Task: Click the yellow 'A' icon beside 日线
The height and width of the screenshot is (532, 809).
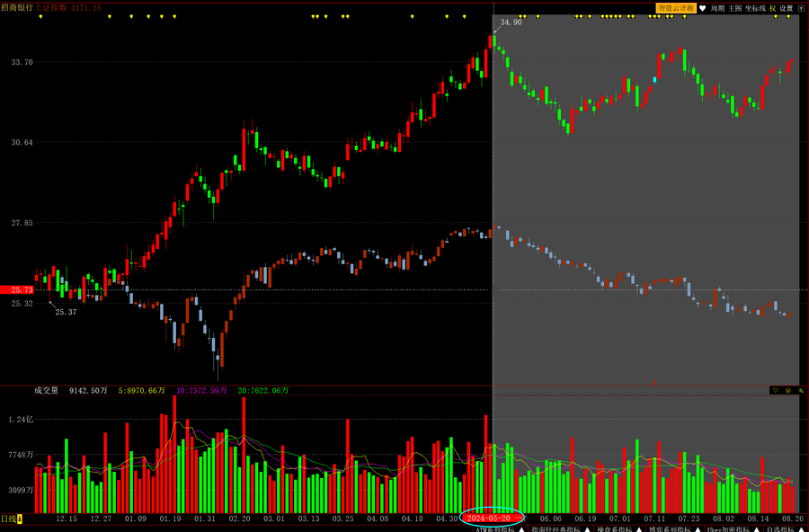Action: (x=19, y=519)
